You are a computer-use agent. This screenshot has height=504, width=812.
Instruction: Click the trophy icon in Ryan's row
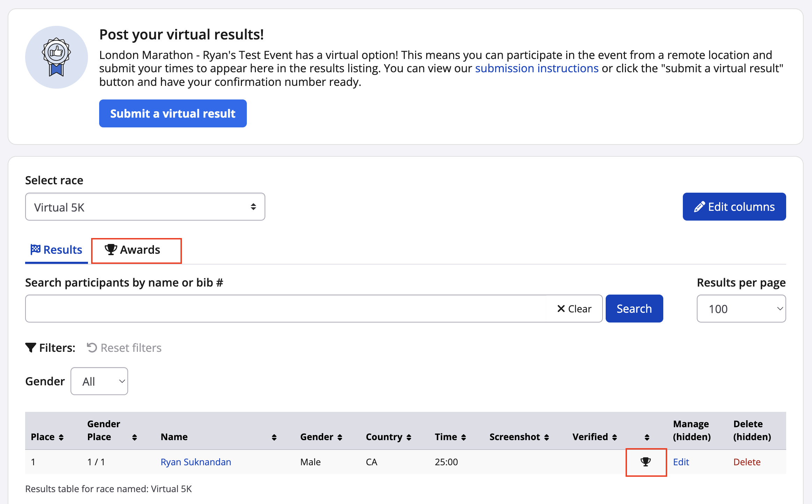pyautogui.click(x=645, y=462)
